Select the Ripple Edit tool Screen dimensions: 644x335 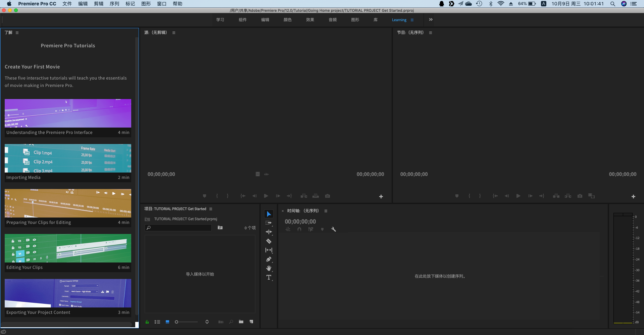[268, 232]
